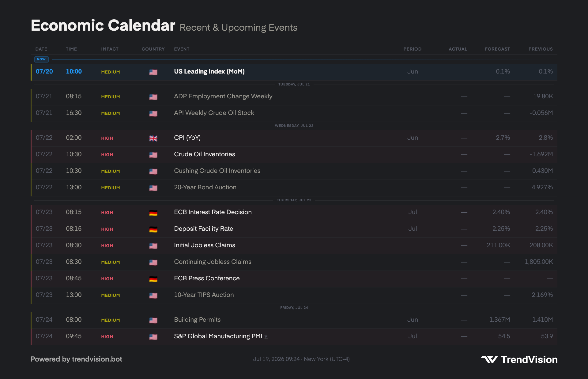Select the Cushing Crude Oil Inventories event
Screen dimensions: 588x379
point(217,171)
